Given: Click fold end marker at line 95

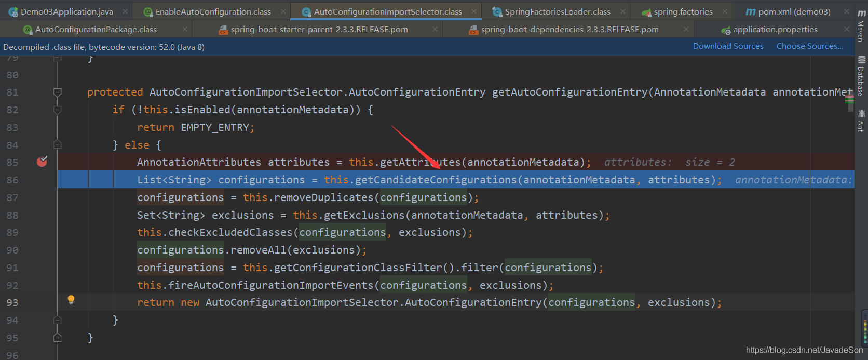Looking at the screenshot, I should [x=58, y=338].
